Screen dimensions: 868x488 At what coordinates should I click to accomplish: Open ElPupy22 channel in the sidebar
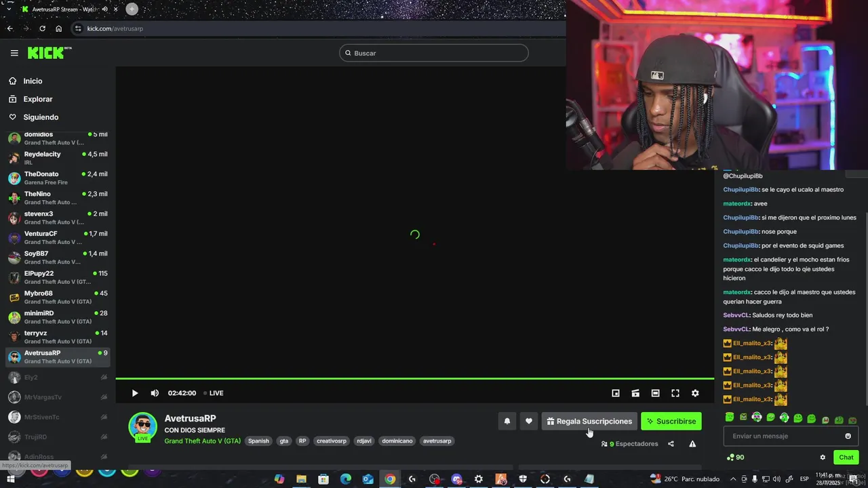coord(57,277)
